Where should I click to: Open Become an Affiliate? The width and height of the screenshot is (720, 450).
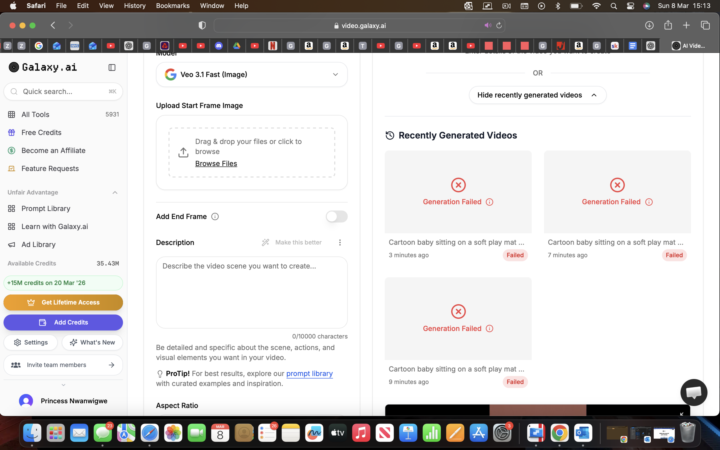click(x=63, y=150)
